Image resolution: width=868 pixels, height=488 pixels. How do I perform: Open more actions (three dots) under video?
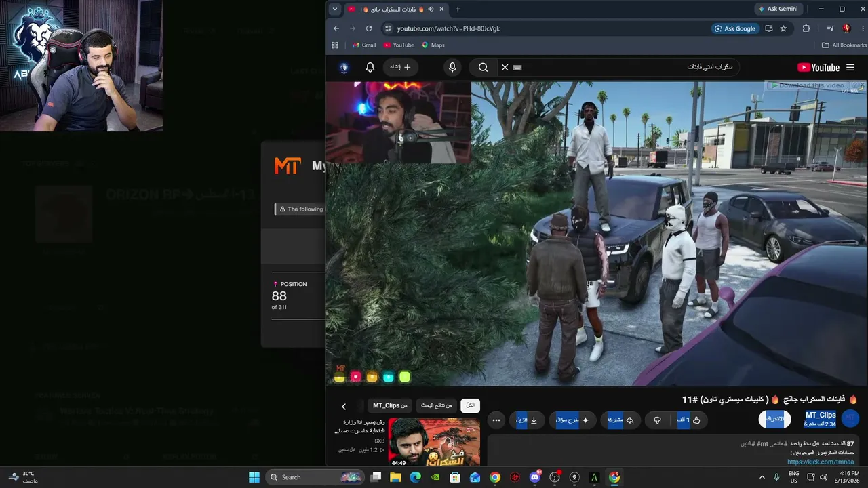pos(496,420)
